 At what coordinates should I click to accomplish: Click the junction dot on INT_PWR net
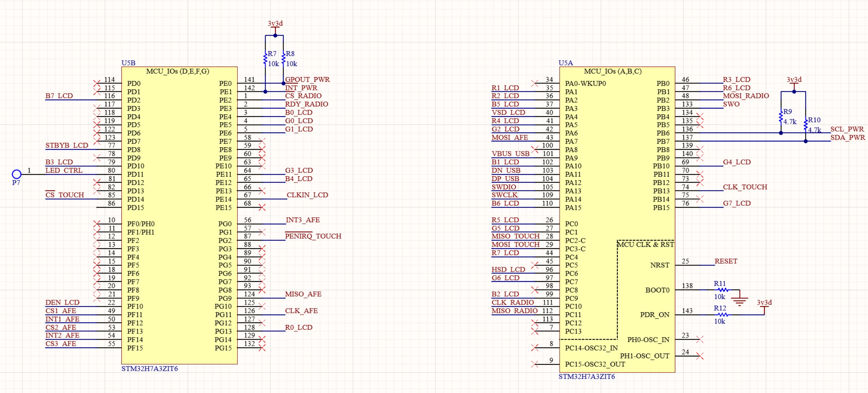(265, 92)
